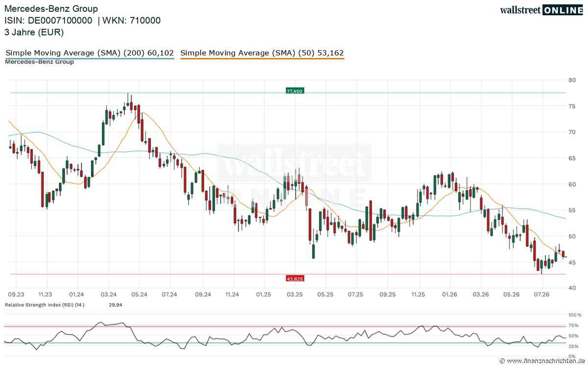Image resolution: width=588 pixels, height=368 pixels.
Task: Click the 05.24 date axis label
Action: point(139,294)
